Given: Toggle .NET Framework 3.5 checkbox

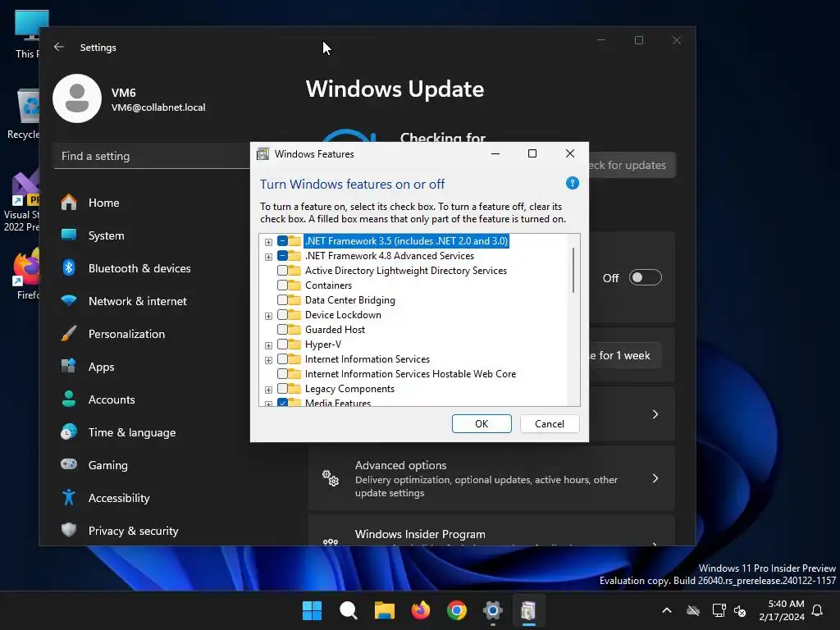Looking at the screenshot, I should pyautogui.click(x=282, y=241).
